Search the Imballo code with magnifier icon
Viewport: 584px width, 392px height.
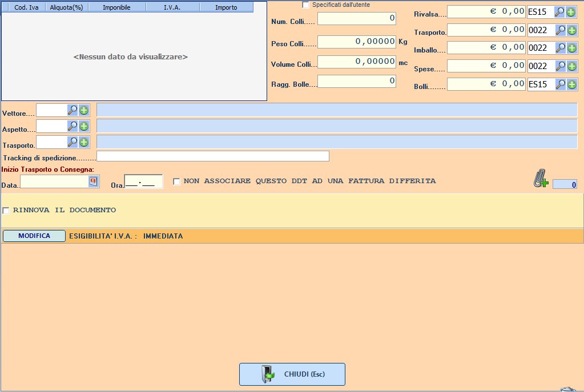560,48
